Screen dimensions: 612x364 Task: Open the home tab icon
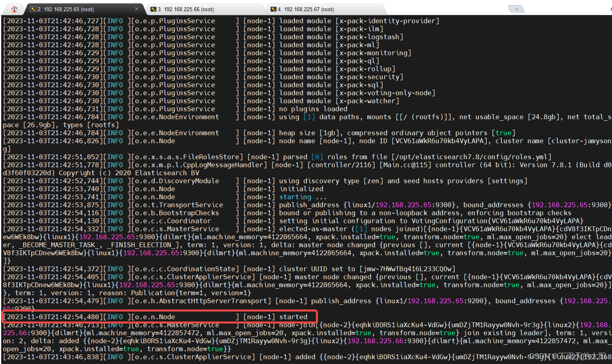pyautogui.click(x=14, y=9)
